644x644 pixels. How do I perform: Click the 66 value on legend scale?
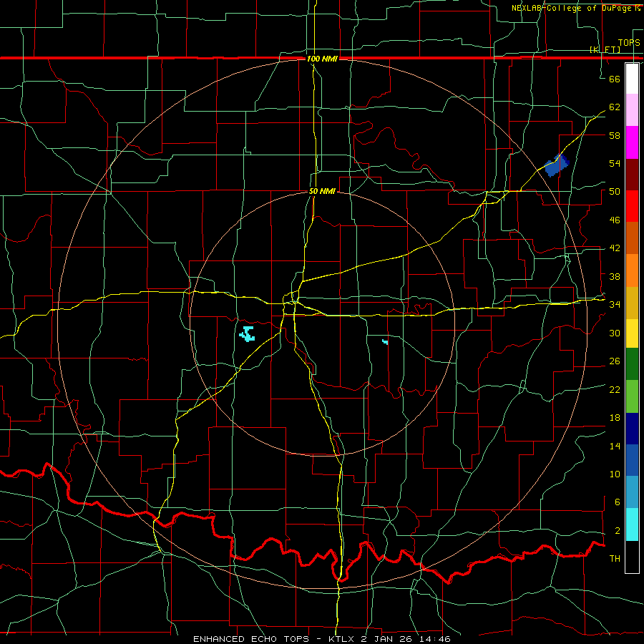tap(615, 79)
